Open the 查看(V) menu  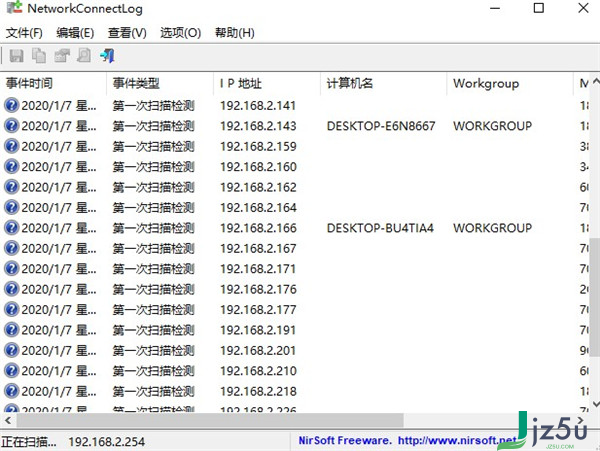pos(127,33)
